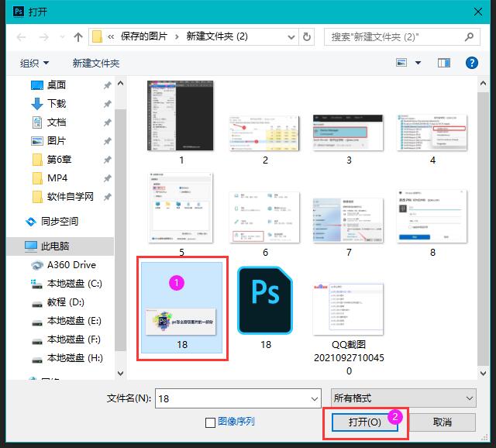Image resolution: width=496 pixels, height=448 pixels.
Task: Click pin icon next to MP4
Action: (x=108, y=178)
